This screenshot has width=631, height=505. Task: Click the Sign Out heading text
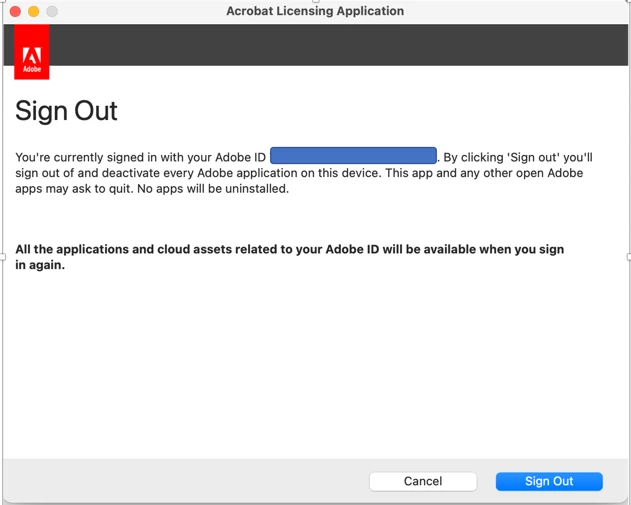66,111
